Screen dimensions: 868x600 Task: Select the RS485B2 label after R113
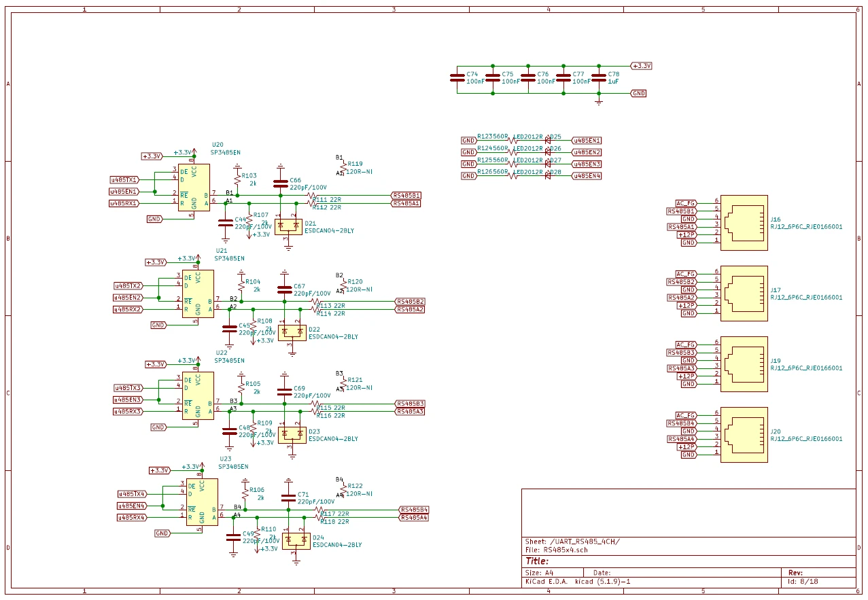(411, 302)
